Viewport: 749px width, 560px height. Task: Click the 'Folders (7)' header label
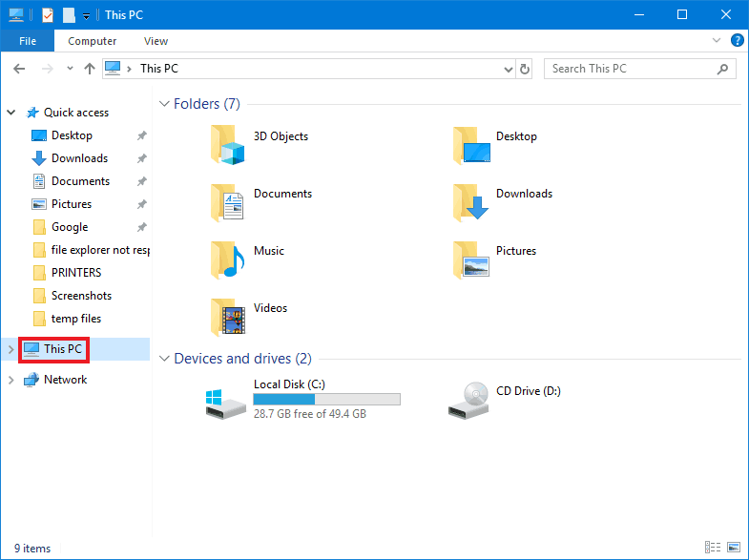click(207, 104)
